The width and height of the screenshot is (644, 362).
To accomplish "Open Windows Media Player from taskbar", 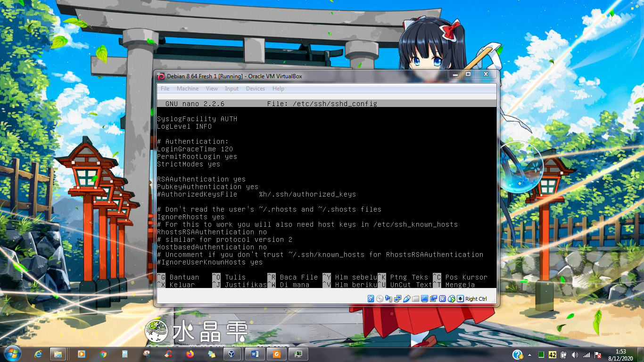I will click(81, 354).
